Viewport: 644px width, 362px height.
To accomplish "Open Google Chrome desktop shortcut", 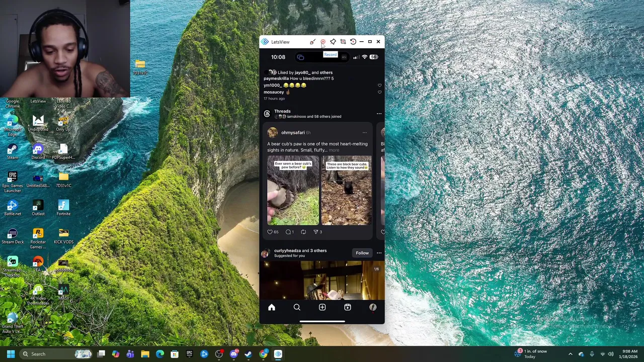I will tap(13, 104).
